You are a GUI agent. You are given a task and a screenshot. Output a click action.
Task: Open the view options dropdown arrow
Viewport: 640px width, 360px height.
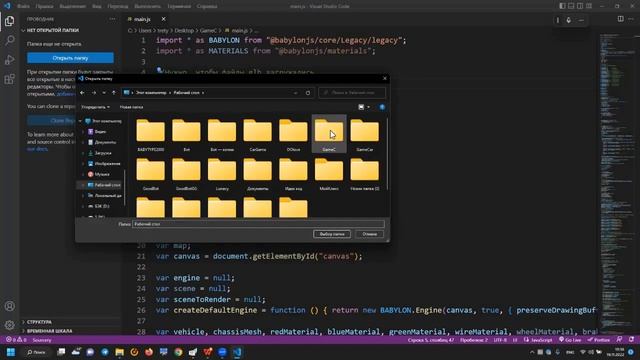368,107
